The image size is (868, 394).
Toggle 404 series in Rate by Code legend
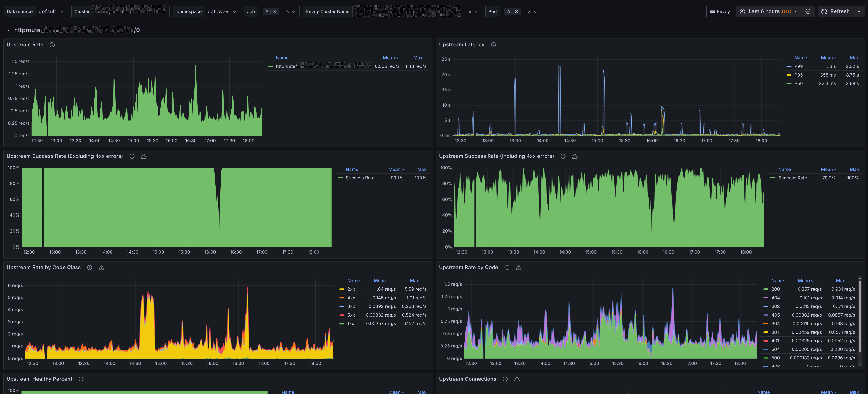(x=775, y=298)
